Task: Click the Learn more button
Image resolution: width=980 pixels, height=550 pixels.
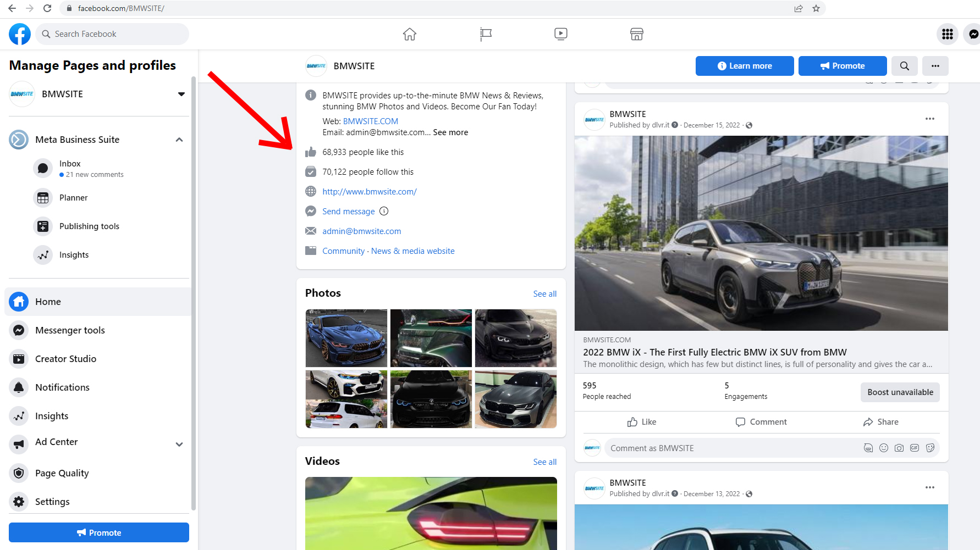Action: (745, 66)
